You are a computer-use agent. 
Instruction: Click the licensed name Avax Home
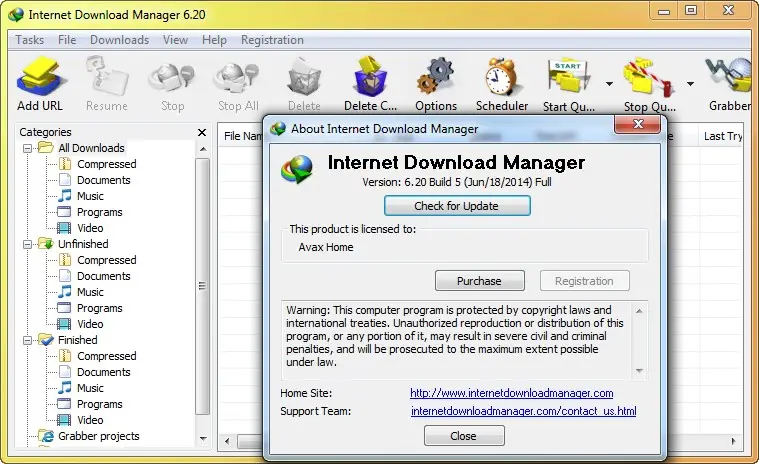tap(326, 247)
